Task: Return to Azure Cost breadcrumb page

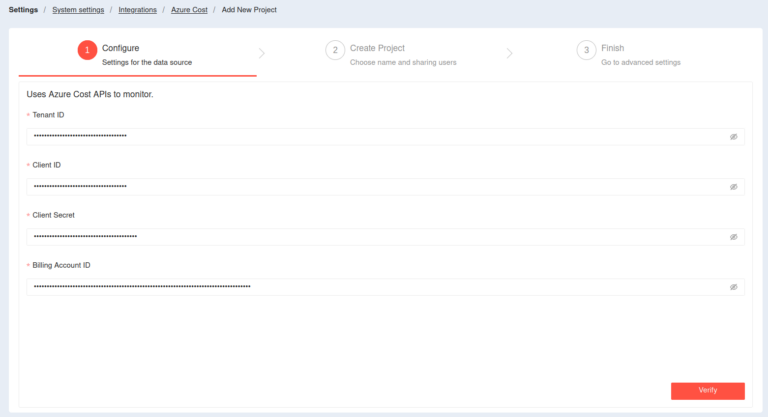Action: [x=189, y=9]
